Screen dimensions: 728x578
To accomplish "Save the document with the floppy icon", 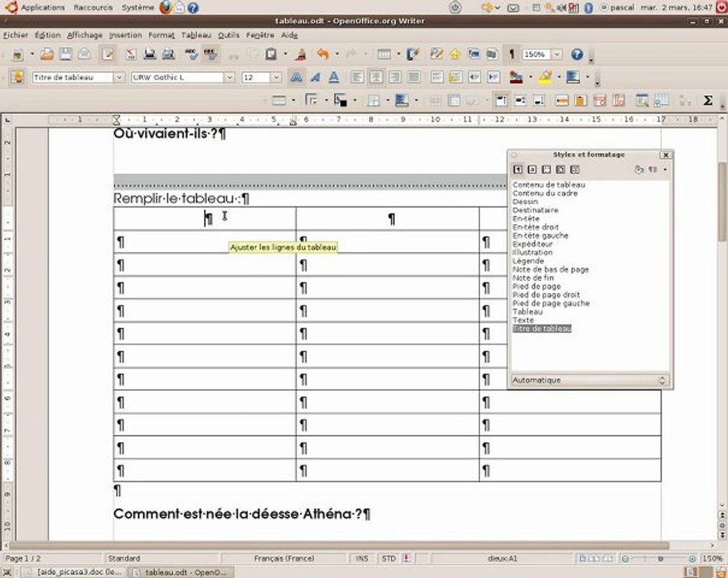I will click(x=66, y=55).
